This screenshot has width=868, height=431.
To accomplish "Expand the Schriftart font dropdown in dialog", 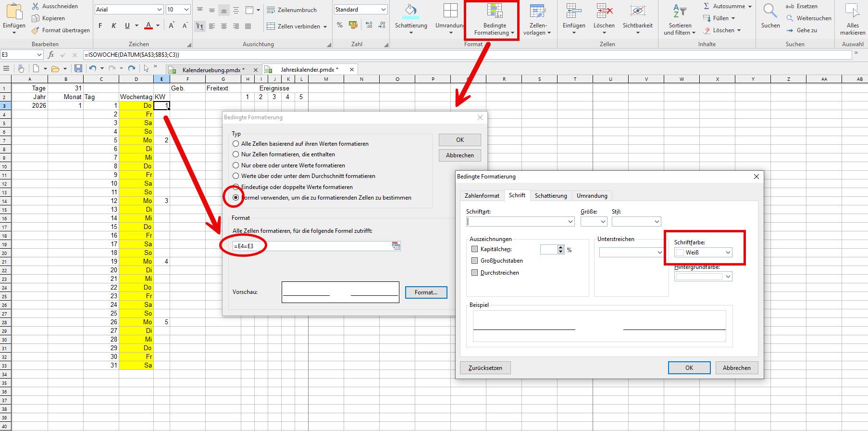I will click(570, 222).
